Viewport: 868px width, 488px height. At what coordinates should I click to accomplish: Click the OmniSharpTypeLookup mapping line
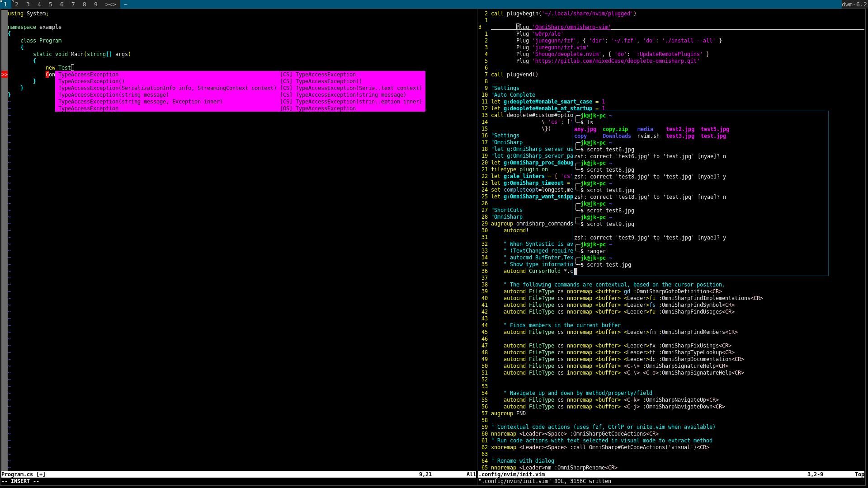tap(619, 352)
